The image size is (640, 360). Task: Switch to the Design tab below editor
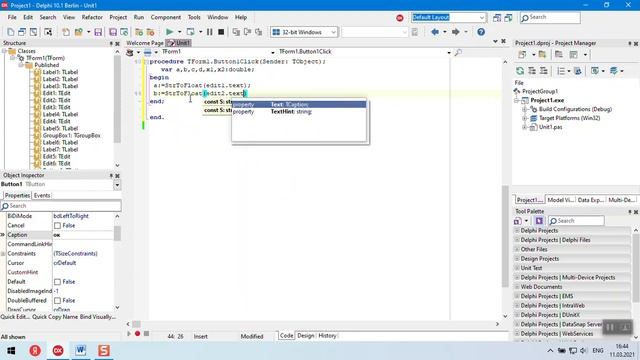(305, 336)
